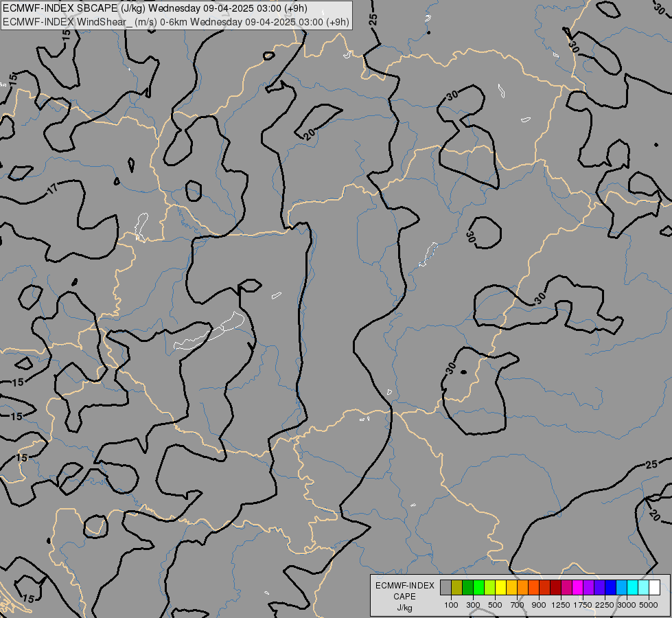672x618 pixels.
Task: Click the pure blue legend swatch
Action: coord(611,587)
